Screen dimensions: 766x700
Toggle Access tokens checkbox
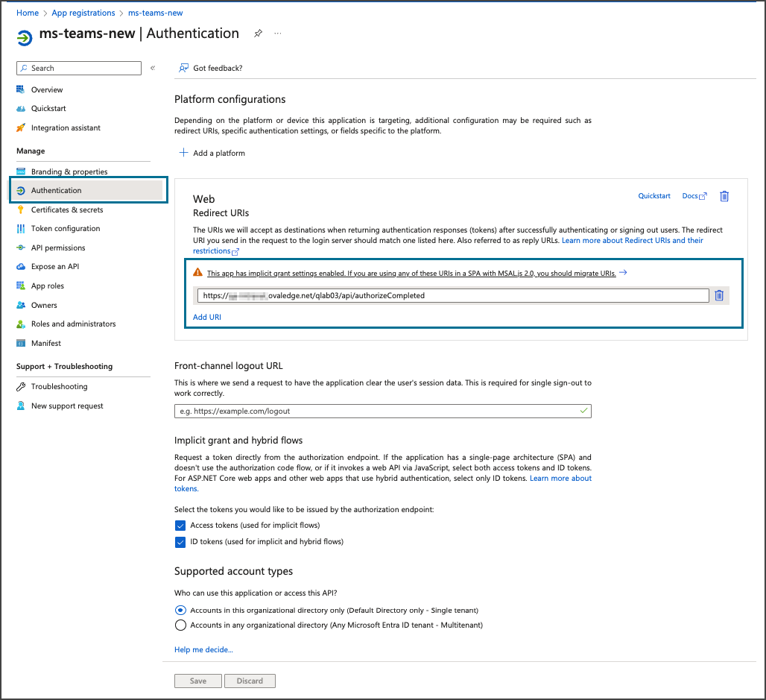pos(180,526)
